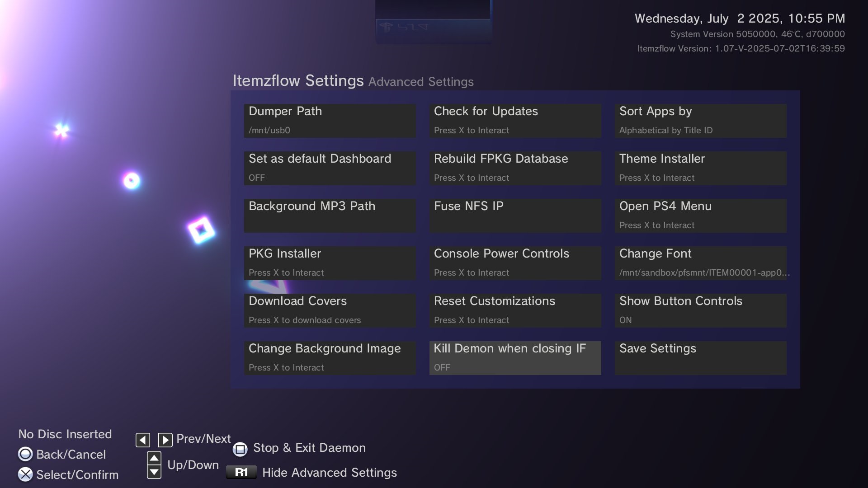Open the Dumper Path setting
The height and width of the screenshot is (488, 868).
[330, 120]
